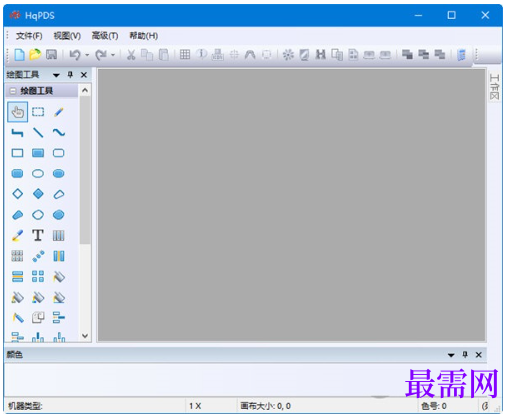The height and width of the screenshot is (415, 517).
Task: Click the New file icon in toolbar
Action: pos(19,54)
